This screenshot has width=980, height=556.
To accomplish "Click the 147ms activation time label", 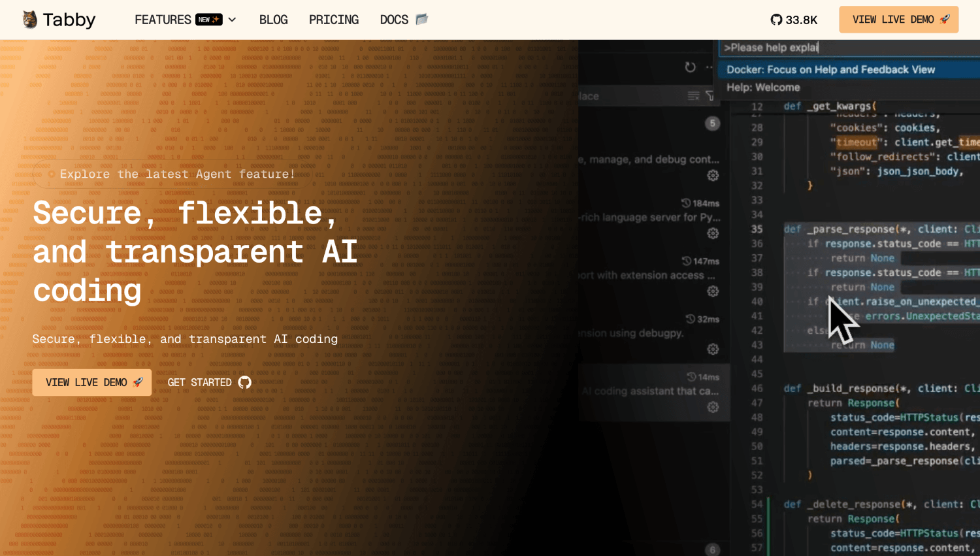I will click(700, 261).
